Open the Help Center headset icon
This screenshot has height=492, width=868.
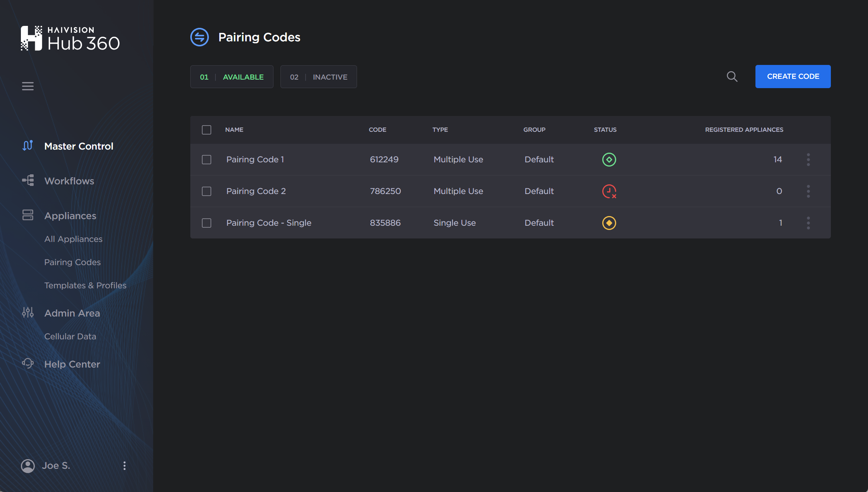pyautogui.click(x=27, y=363)
